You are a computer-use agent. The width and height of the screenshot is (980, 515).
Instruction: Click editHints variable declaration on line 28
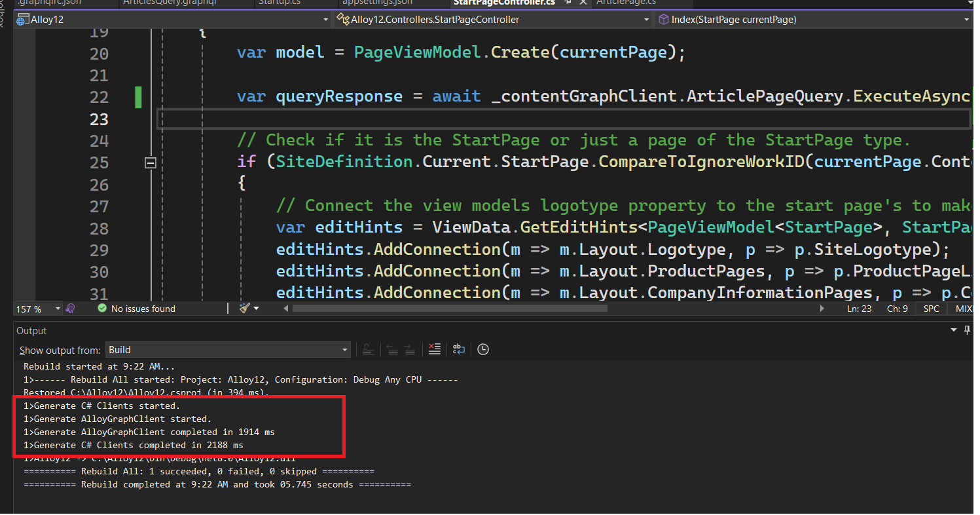[359, 227]
